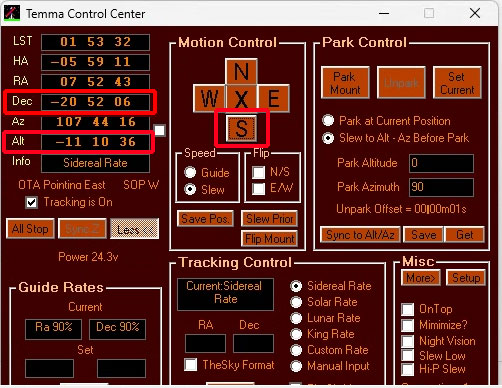
Task: Toggle TheSky Format checkbox
Action: click(191, 364)
